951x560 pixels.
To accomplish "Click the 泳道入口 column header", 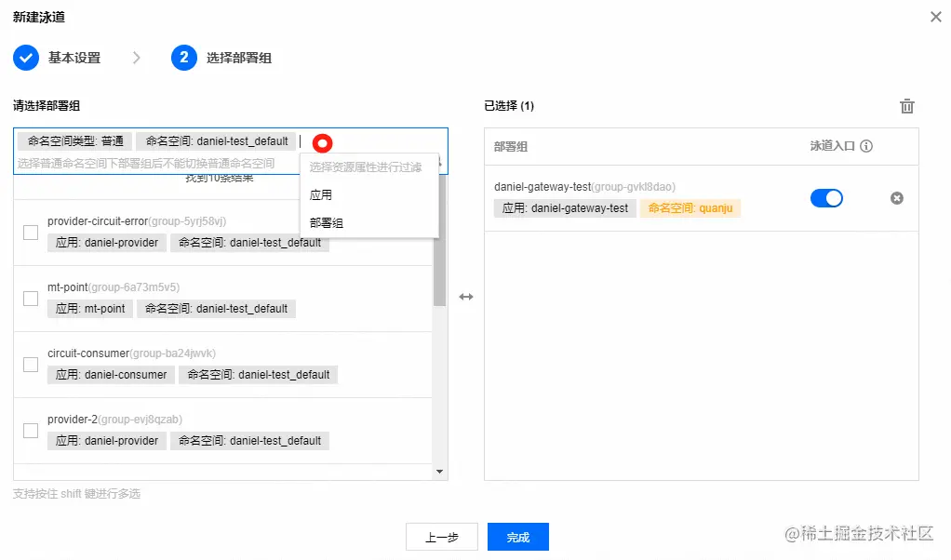I will pos(832,146).
